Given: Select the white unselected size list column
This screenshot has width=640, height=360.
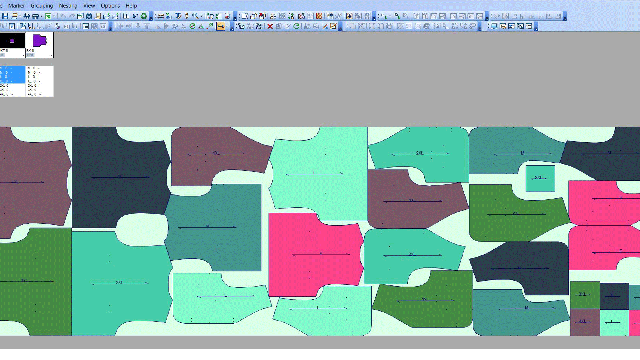Looking at the screenshot, I should (x=40, y=81).
